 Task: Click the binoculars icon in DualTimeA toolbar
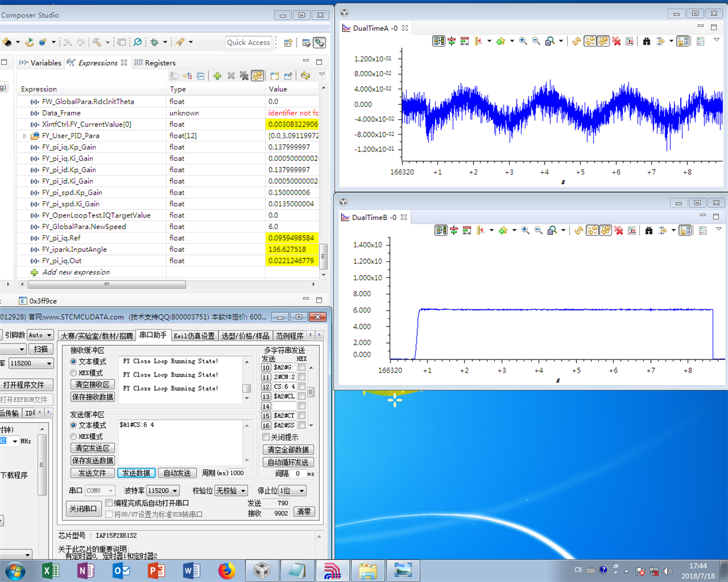(646, 41)
